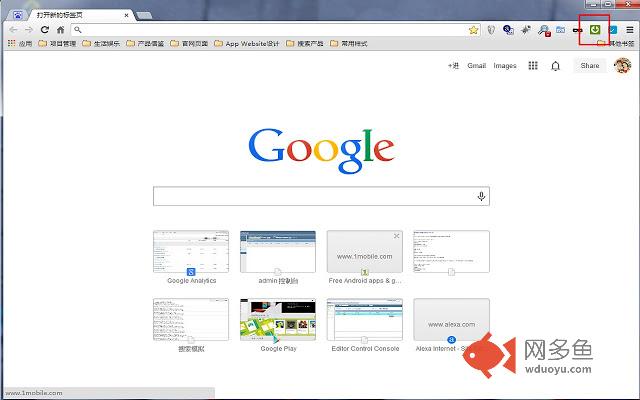
Task: Open the shield extension icon
Action: 491,30
